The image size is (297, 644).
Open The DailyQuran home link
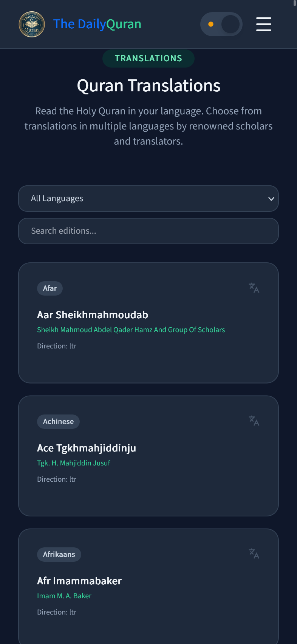tap(97, 24)
